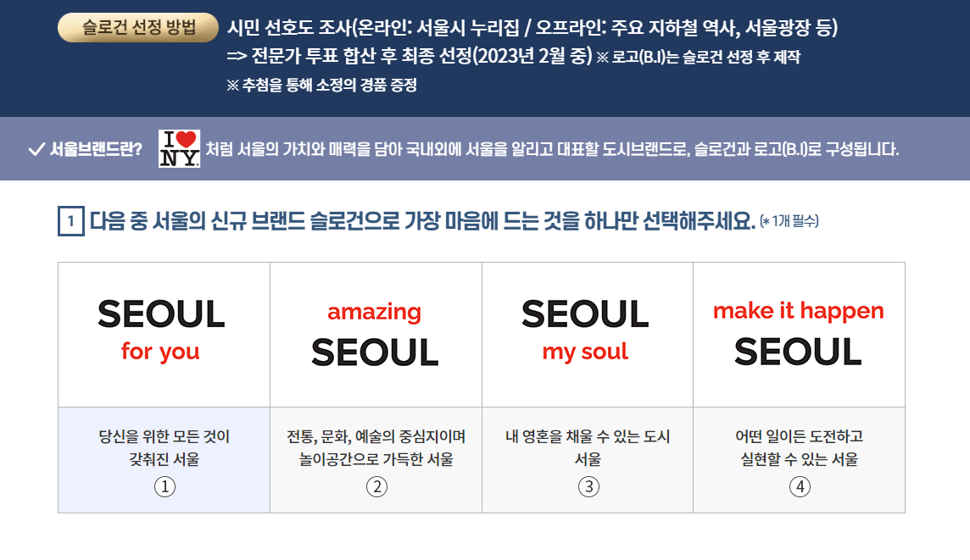The image size is (970, 560).
Task: Click description 전통, 문화, 예술의 중심지이며
Action: pos(376,437)
